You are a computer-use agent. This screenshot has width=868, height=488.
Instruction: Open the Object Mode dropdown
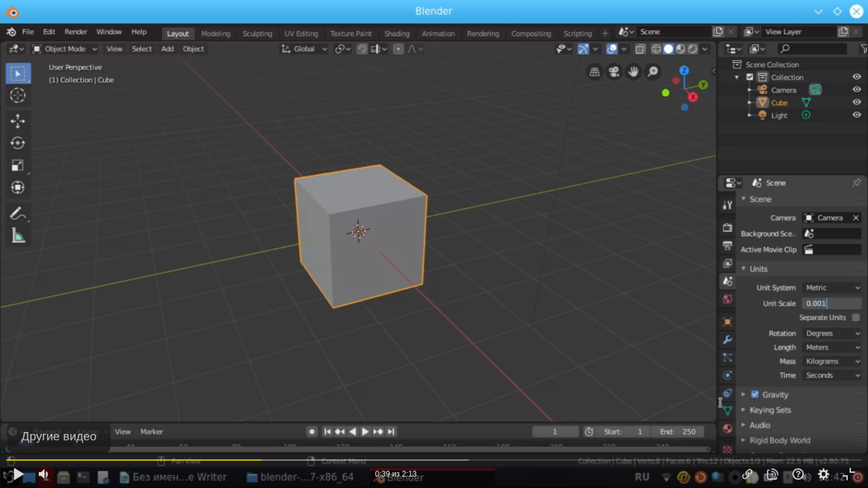tap(65, 49)
